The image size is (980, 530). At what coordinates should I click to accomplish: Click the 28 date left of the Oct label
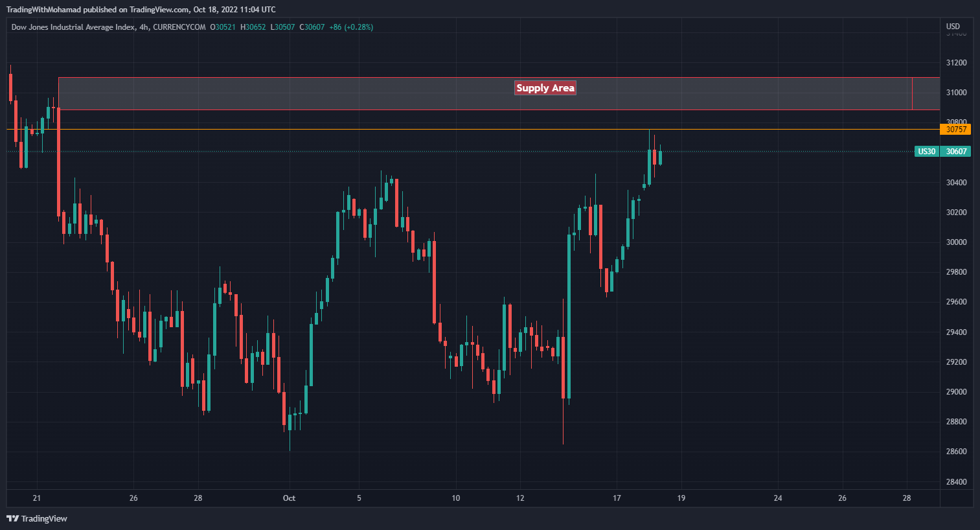point(198,498)
